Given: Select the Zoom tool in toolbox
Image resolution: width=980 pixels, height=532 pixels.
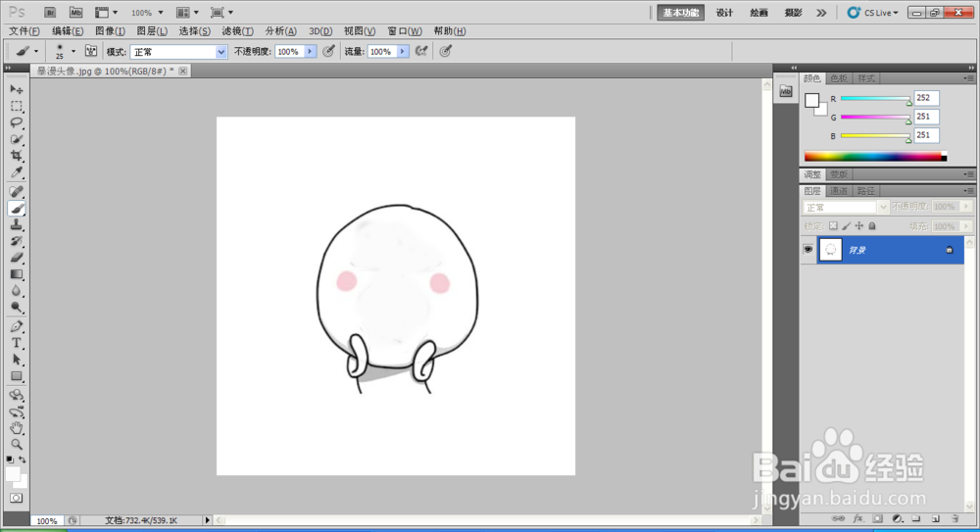Looking at the screenshot, I should pyautogui.click(x=17, y=445).
